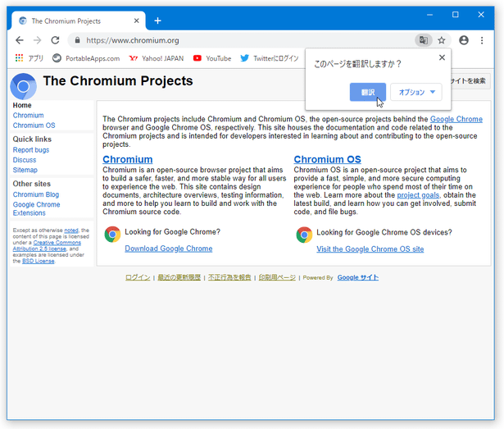Expand the Options dropdown in translate popup
The width and height of the screenshot is (504, 429).
pyautogui.click(x=416, y=92)
